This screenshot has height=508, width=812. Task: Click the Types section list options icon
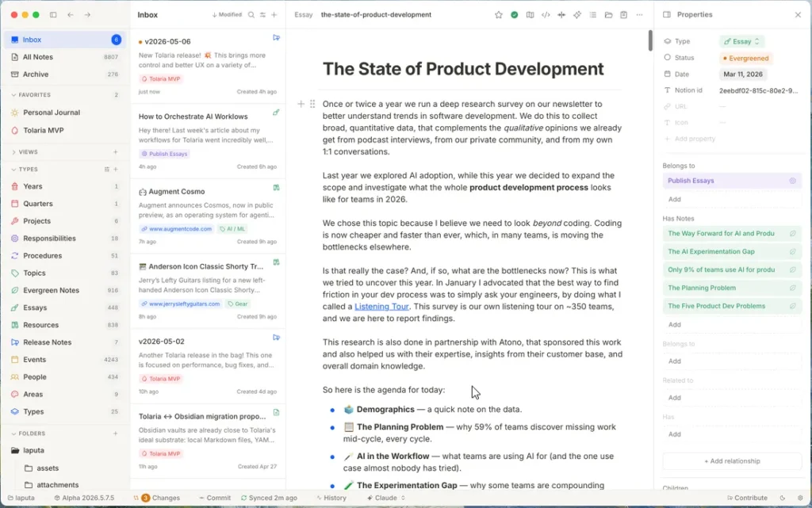107,169
